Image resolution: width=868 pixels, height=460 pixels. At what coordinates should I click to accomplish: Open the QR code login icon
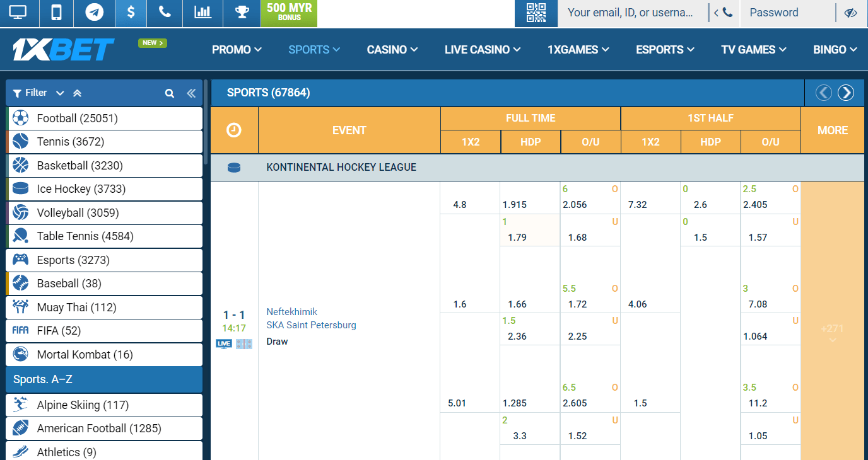(x=536, y=13)
